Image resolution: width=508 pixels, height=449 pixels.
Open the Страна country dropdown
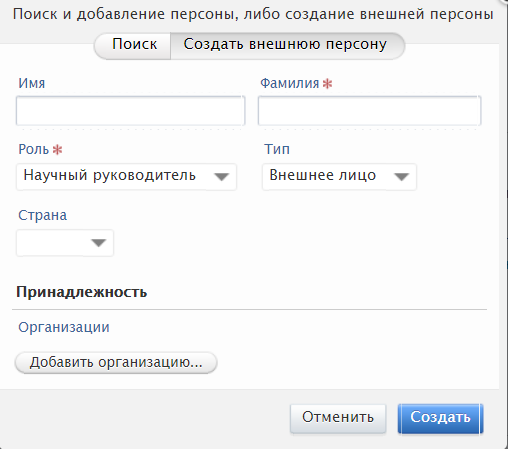[65, 243]
